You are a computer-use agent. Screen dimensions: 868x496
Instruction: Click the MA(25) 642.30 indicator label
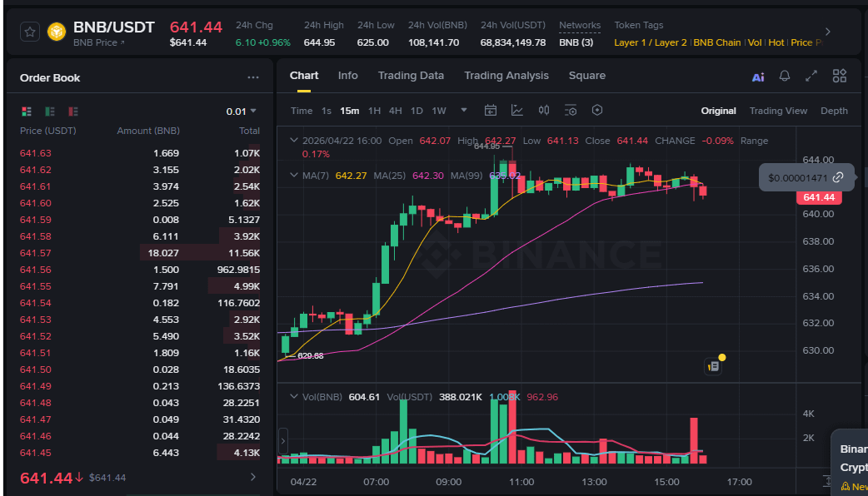(408, 176)
